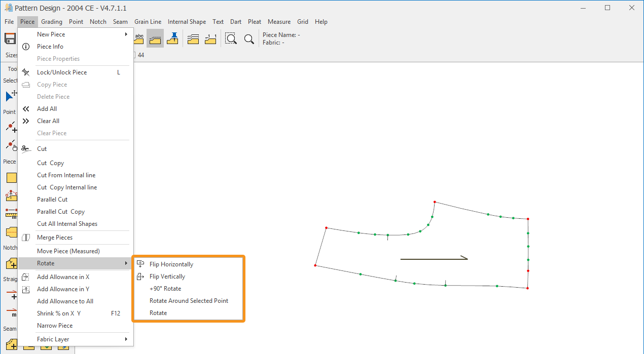The image size is (644, 354).
Task: Select the blue arrow selection tool
Action: coord(11,96)
